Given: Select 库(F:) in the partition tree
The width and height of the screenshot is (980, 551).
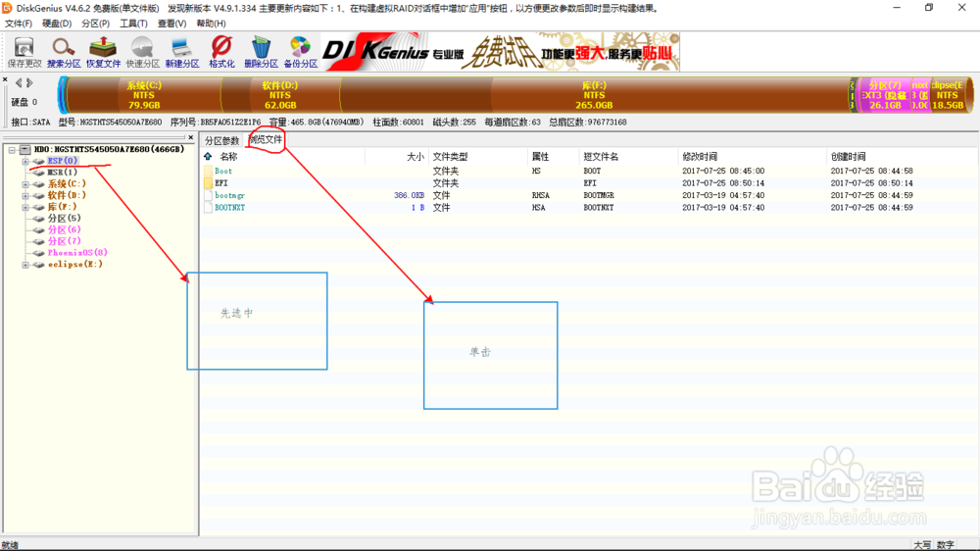Looking at the screenshot, I should pyautogui.click(x=62, y=207).
